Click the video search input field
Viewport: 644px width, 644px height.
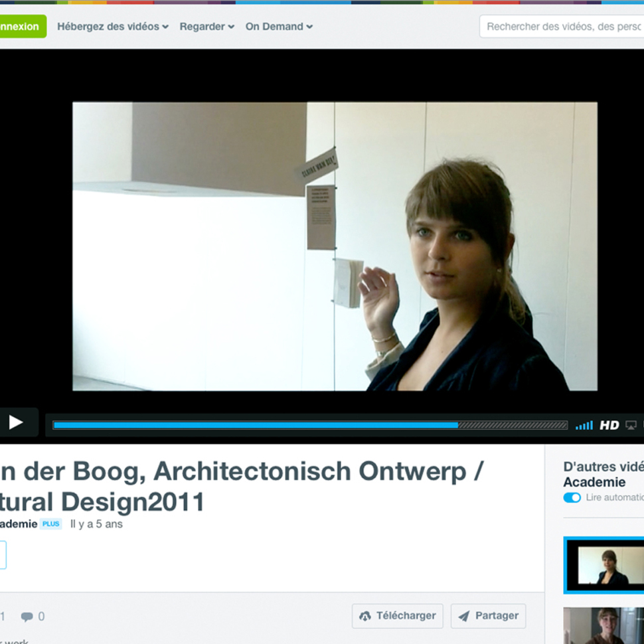click(562, 27)
